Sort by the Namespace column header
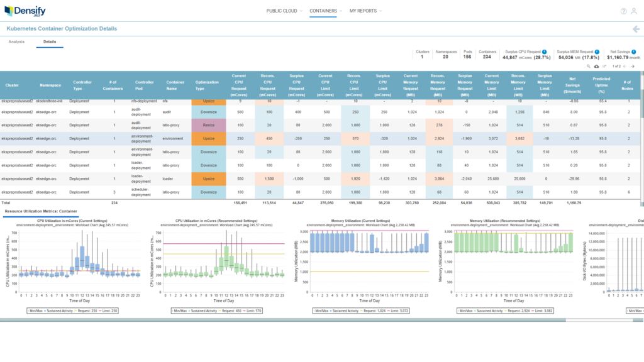 (x=50, y=85)
